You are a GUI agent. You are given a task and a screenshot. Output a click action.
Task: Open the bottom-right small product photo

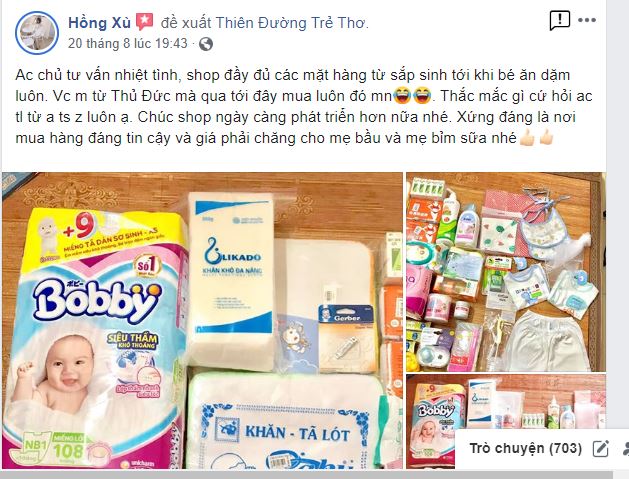coord(506,421)
